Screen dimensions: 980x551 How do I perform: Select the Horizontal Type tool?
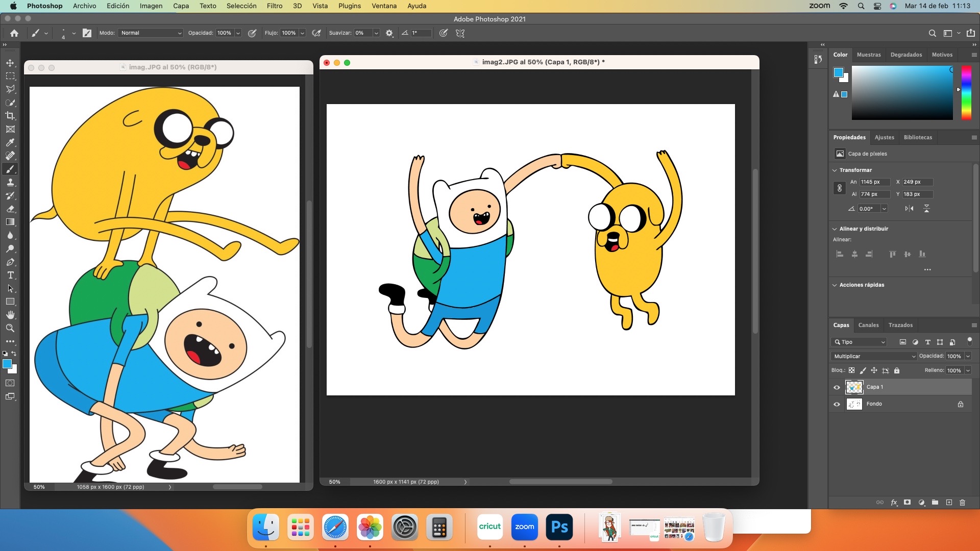[x=10, y=275]
